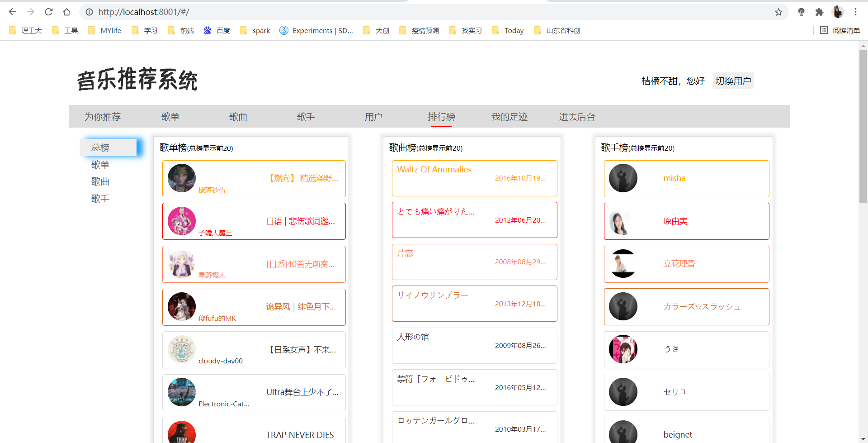This screenshot has height=443, width=868.
Task: Click misha artist avatar
Action: pyautogui.click(x=623, y=178)
